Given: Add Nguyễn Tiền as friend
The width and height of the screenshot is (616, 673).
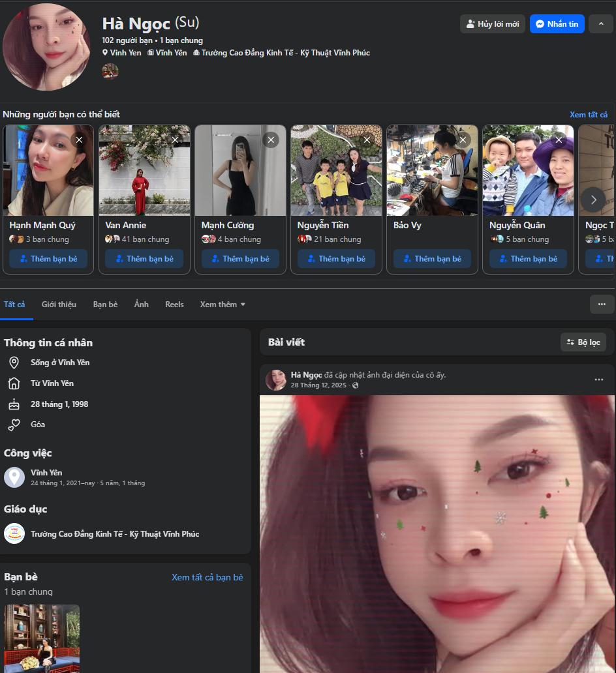Looking at the screenshot, I should [336, 259].
